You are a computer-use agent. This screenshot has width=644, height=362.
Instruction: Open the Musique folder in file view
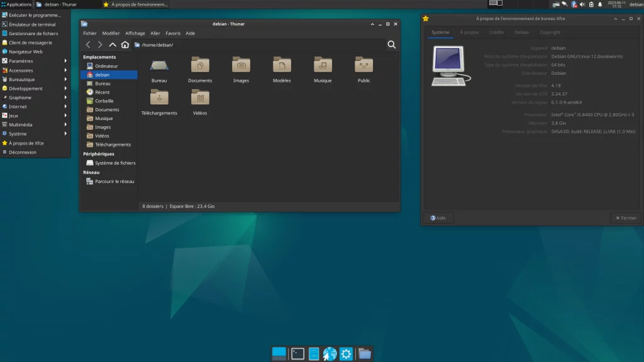pyautogui.click(x=323, y=65)
